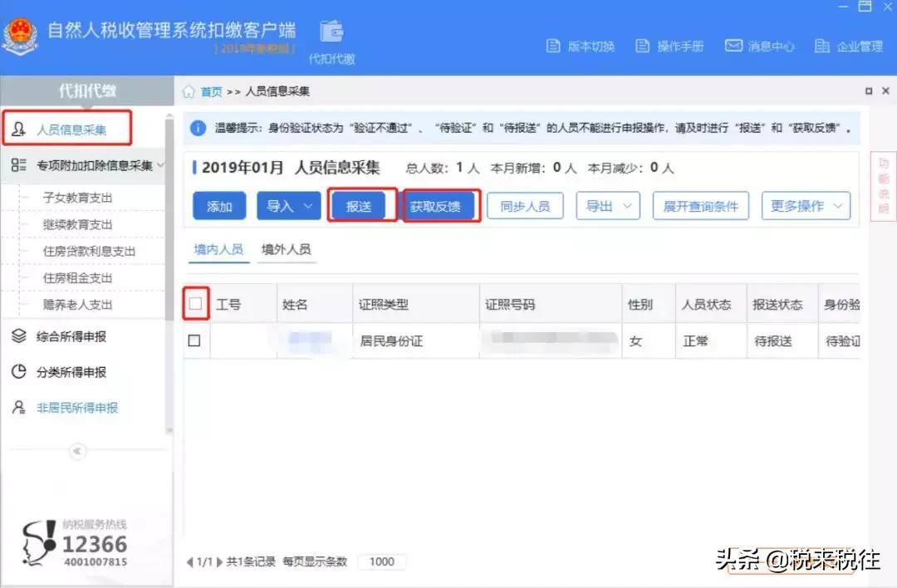897x588 pixels.
Task: Check the select-all checkbox in table header
Action: click(195, 303)
